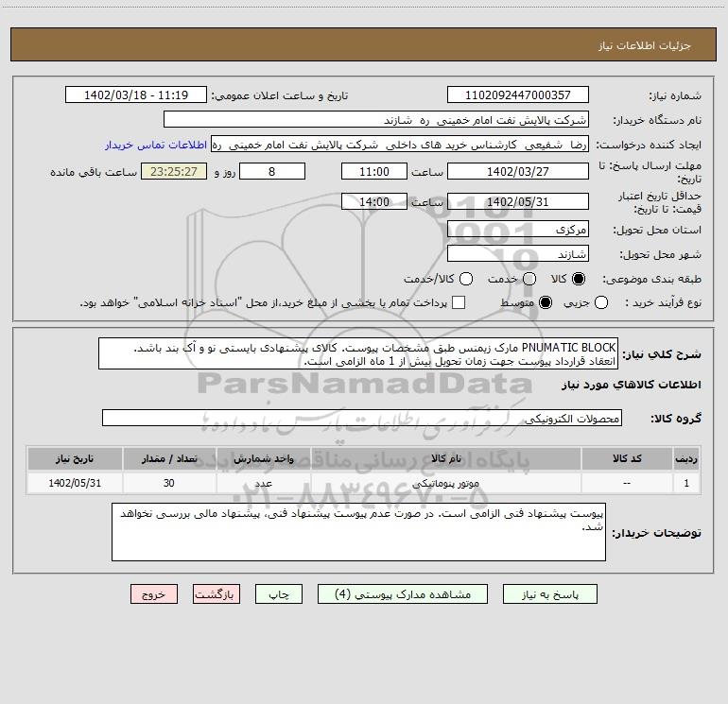Click the remaining time counter 23:25:27
This screenshot has height=704, width=728.
click(x=174, y=171)
